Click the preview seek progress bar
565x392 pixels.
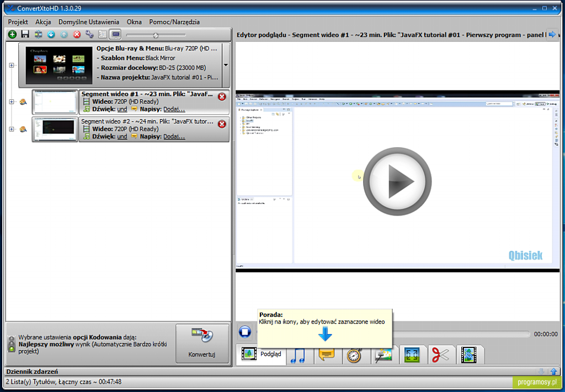coord(461,334)
